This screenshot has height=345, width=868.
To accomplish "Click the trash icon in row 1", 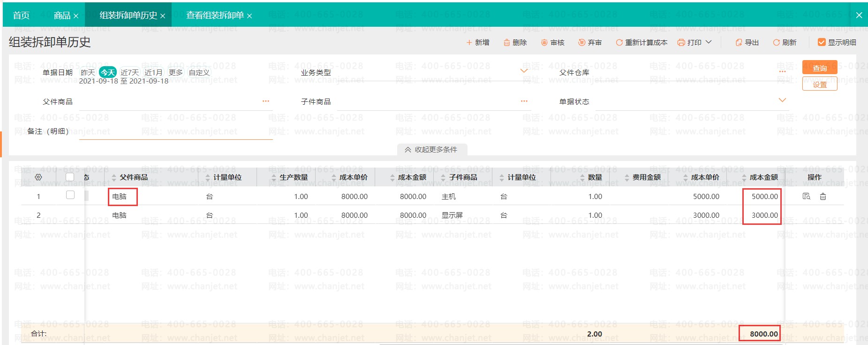I will point(823,197).
